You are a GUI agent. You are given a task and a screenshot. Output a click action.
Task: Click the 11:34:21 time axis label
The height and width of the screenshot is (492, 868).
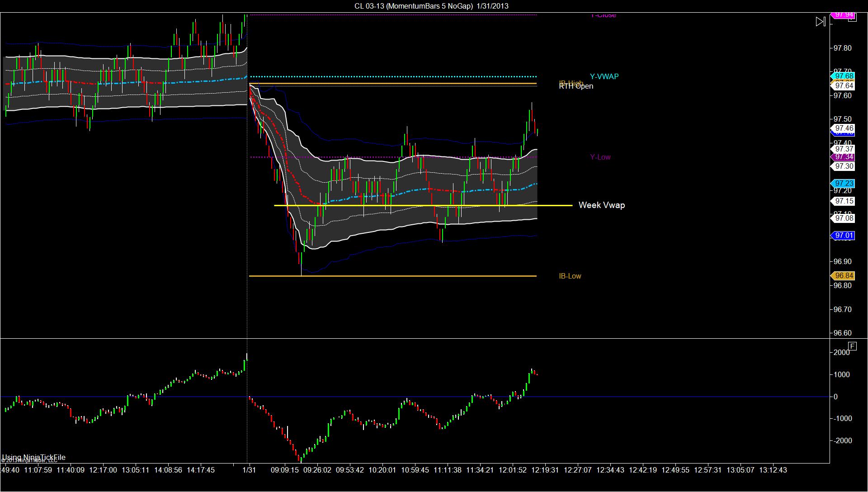click(x=480, y=470)
